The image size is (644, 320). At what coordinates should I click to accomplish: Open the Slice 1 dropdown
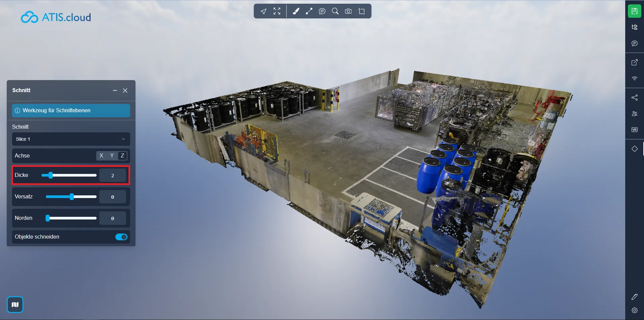pyautogui.click(x=71, y=139)
